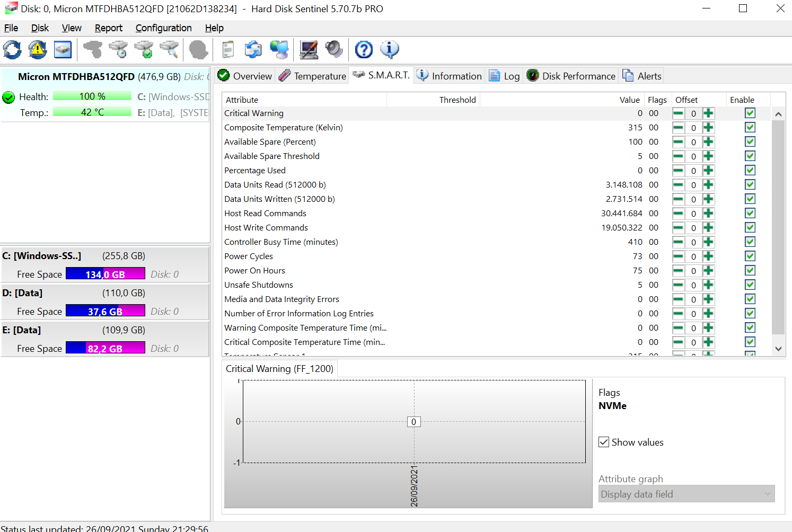The image size is (792, 532).
Task: Click the green minus offset for Critical Warning
Action: [678, 113]
